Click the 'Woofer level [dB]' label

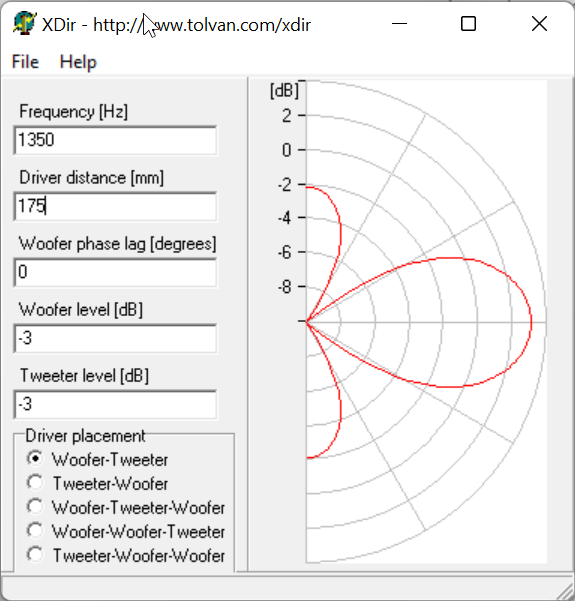click(81, 310)
